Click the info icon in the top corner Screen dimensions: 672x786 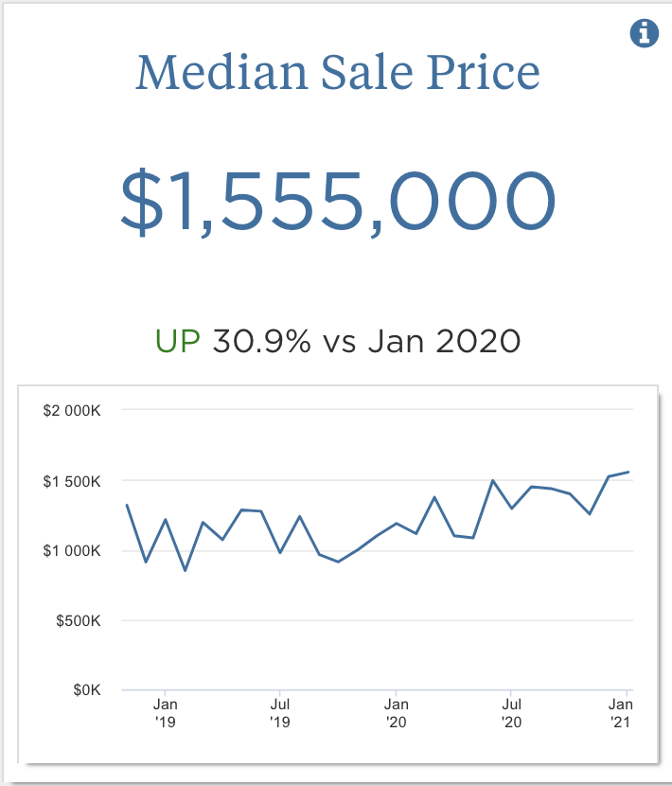[644, 33]
